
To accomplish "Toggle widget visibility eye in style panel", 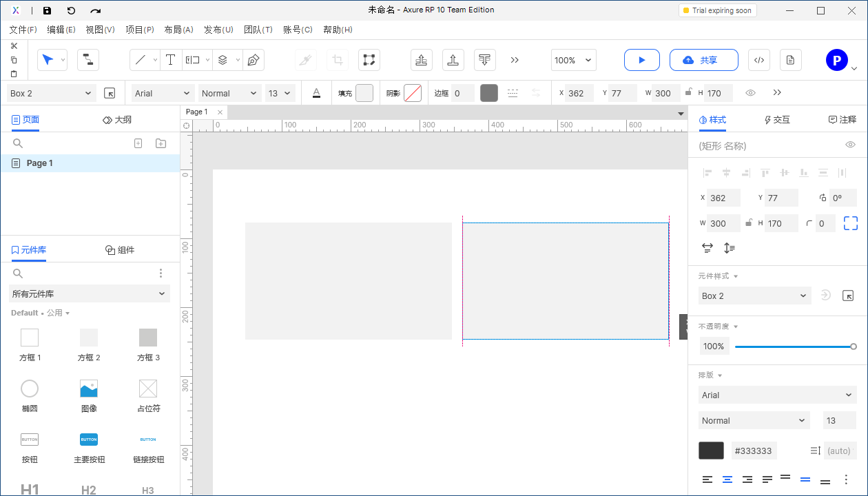I will (851, 145).
